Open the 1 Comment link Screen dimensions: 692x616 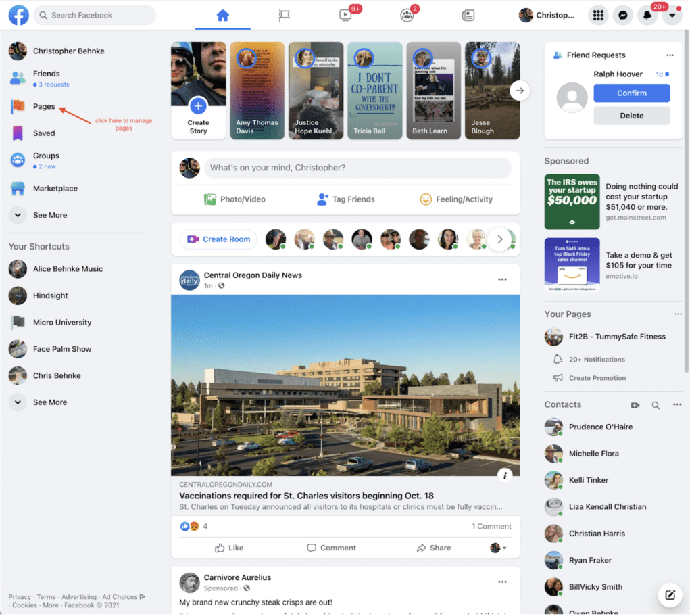point(491,526)
